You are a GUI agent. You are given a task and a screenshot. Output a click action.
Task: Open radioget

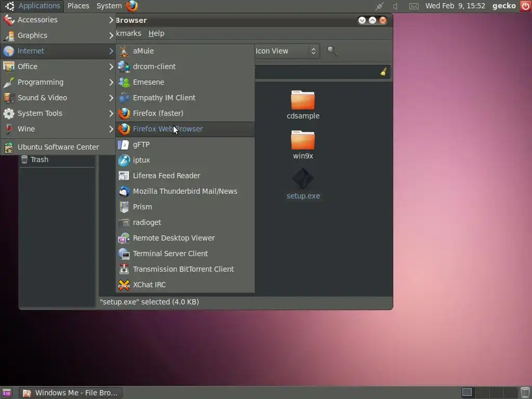click(x=185, y=222)
